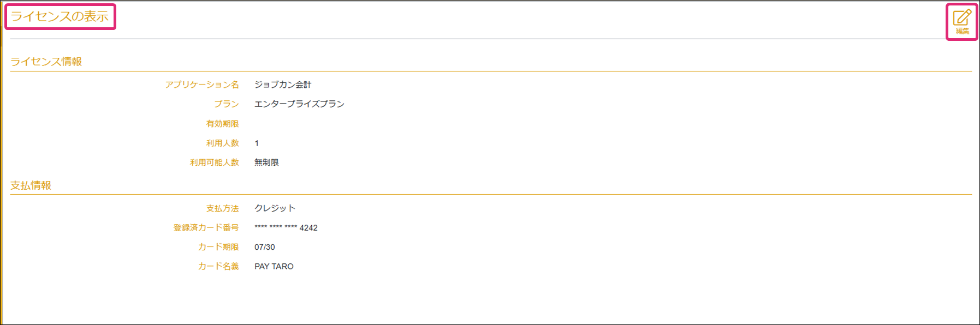Select the 無制限 value text
This screenshot has height=325, width=980.
coord(266,162)
